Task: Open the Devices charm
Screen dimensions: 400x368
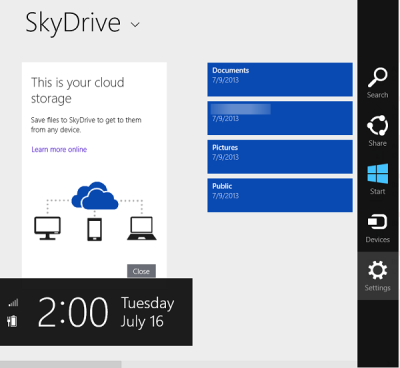Action: click(x=378, y=228)
